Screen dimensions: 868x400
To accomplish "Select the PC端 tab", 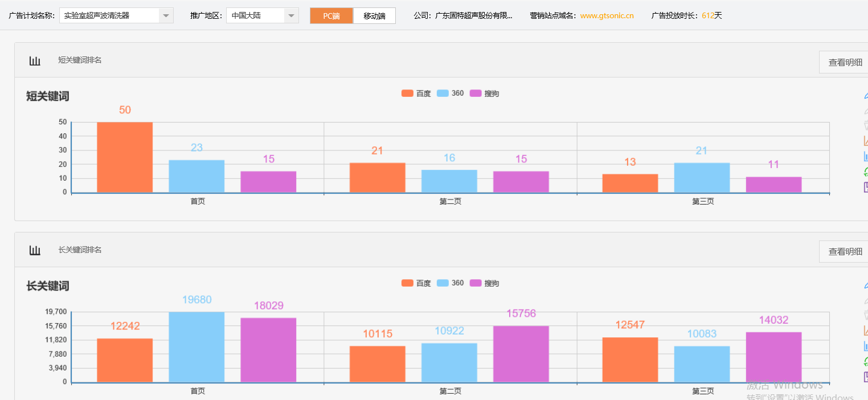I will click(331, 15).
